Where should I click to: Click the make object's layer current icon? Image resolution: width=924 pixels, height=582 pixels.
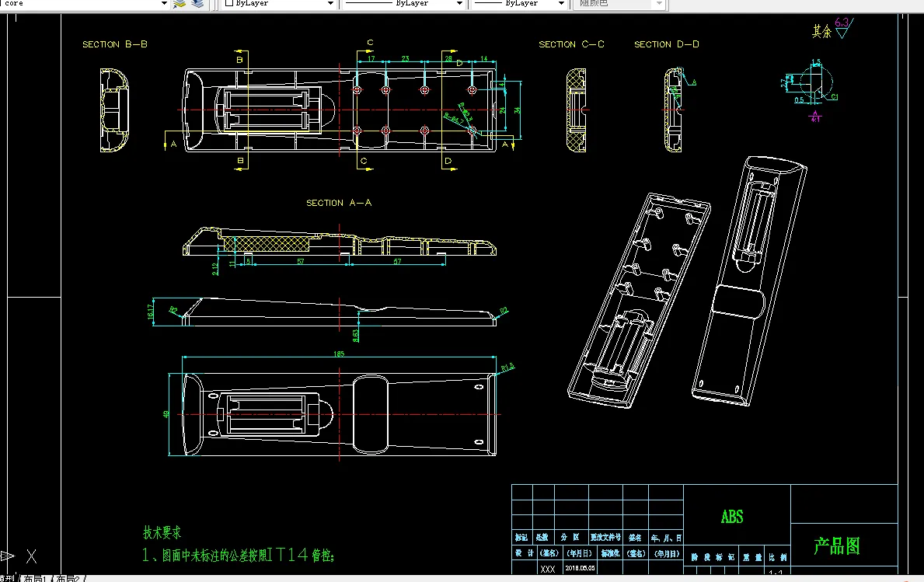coord(180,4)
